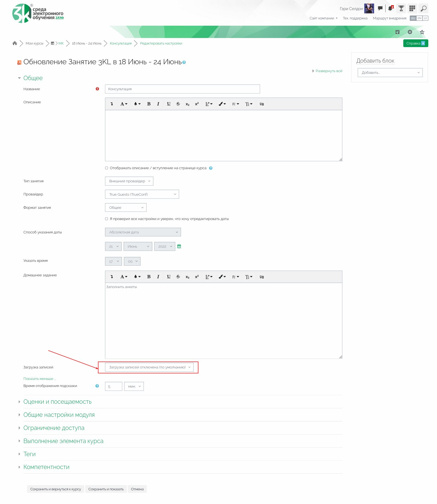Switch site language to EN
Screen dimensions: 437x504
click(x=419, y=18)
